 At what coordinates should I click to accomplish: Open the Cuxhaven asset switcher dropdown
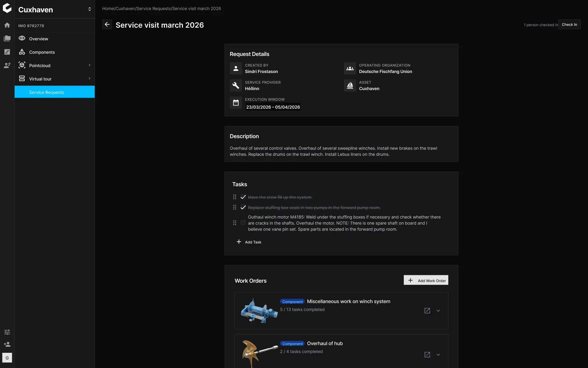click(89, 9)
